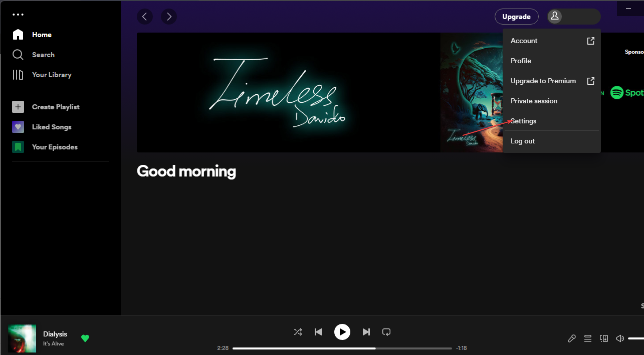Start a Private session from the menu

552,101
